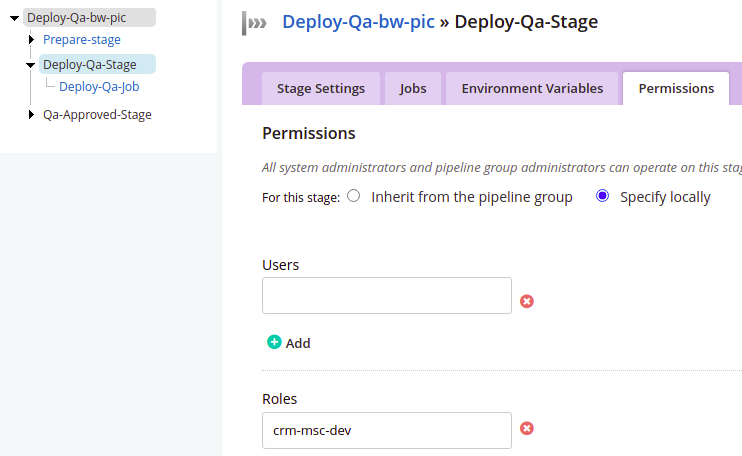
Task: Click the red delete icon next to Users field
Action: click(527, 301)
